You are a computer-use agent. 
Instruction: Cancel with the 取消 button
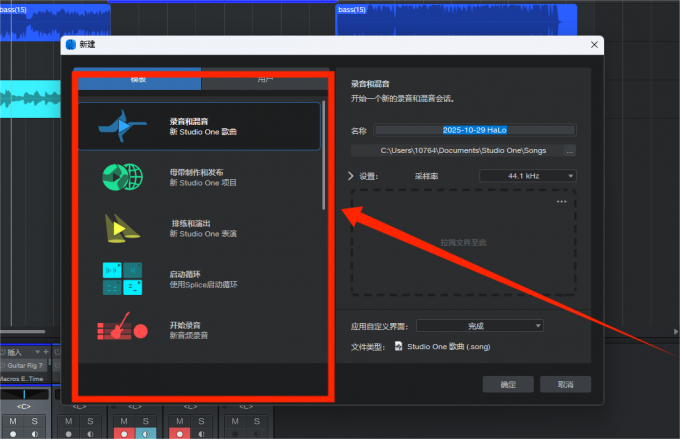(x=565, y=384)
